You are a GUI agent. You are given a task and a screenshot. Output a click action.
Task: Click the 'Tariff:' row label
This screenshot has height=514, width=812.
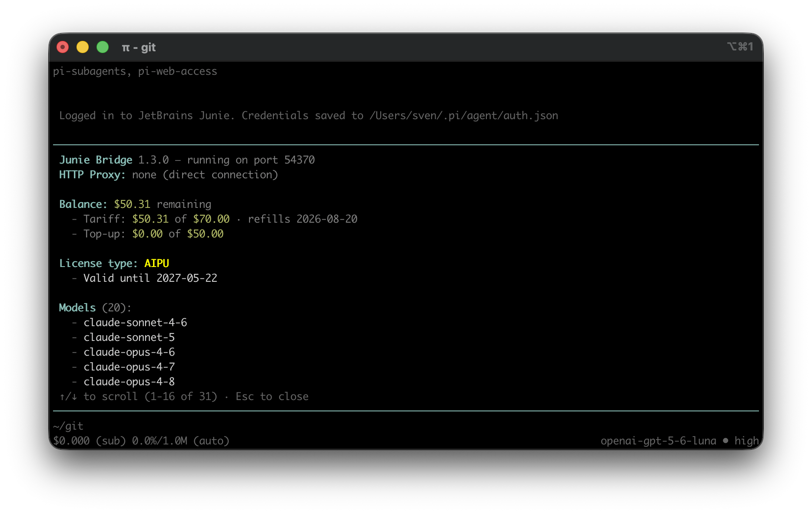point(104,219)
